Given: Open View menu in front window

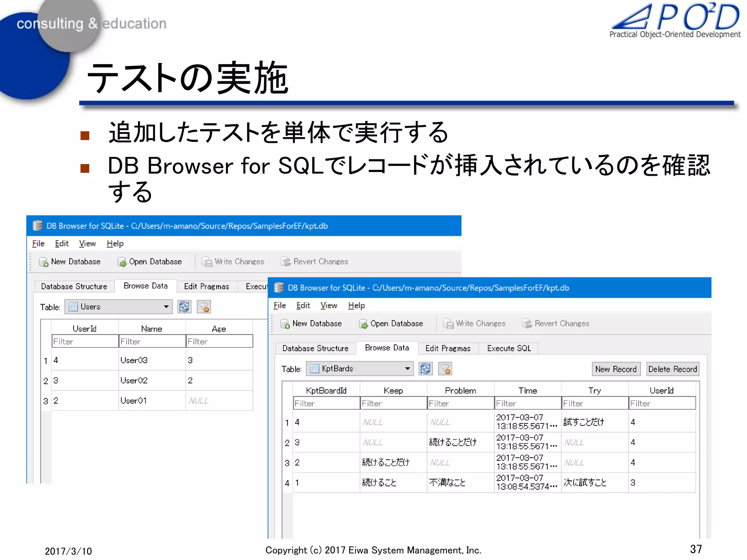Looking at the screenshot, I should pyautogui.click(x=329, y=306).
